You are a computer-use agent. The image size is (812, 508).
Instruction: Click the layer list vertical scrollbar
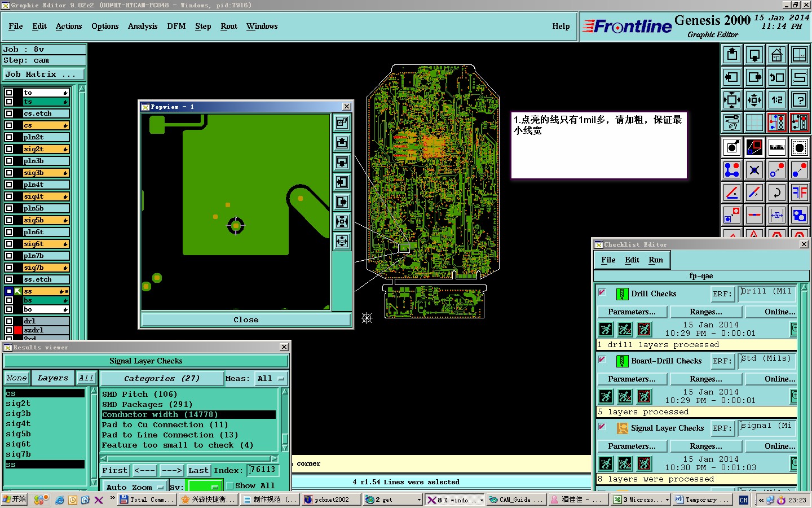tap(82, 212)
